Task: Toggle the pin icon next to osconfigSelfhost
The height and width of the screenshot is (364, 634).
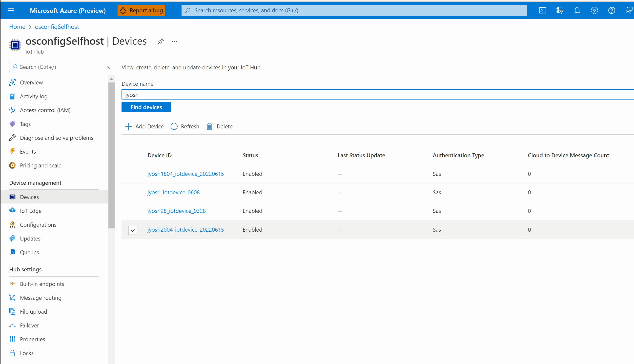Action: pyautogui.click(x=161, y=41)
